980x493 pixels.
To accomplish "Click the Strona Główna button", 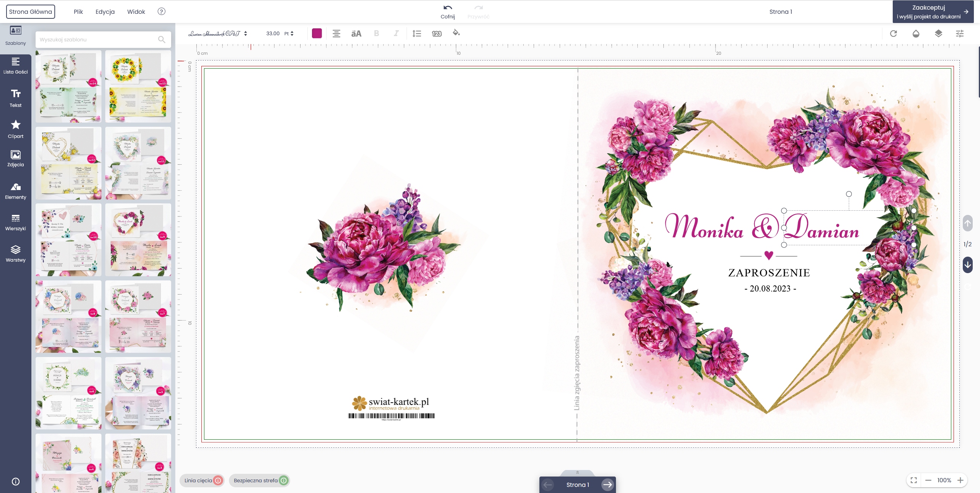I will (31, 11).
